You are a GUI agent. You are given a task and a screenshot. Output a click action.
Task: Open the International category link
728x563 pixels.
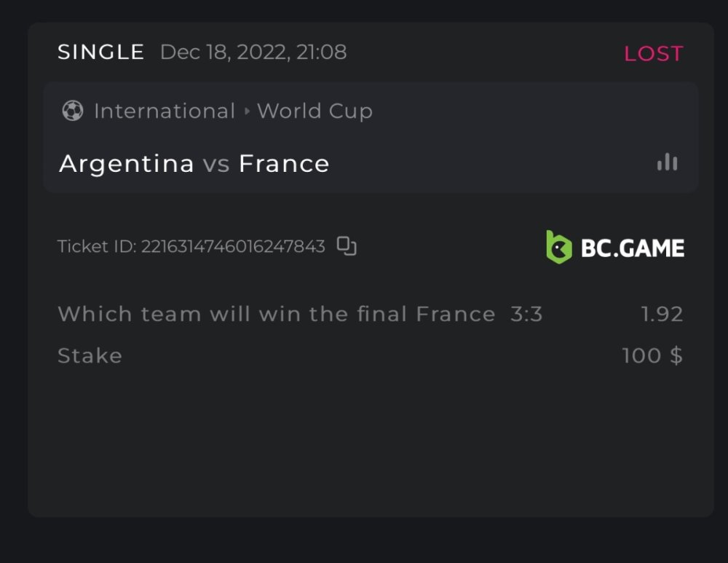tap(165, 111)
